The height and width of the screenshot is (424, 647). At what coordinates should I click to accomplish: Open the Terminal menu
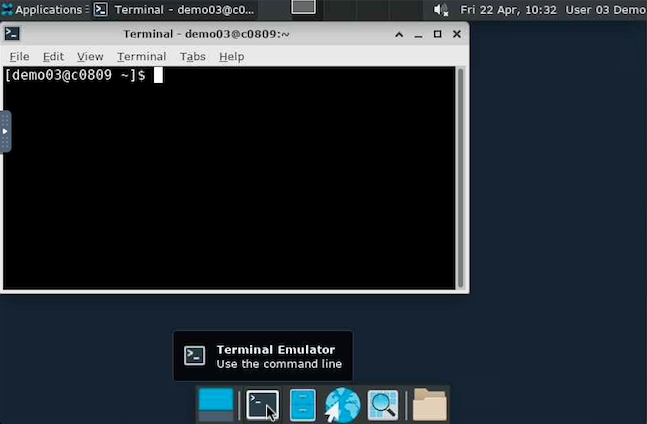(x=141, y=57)
